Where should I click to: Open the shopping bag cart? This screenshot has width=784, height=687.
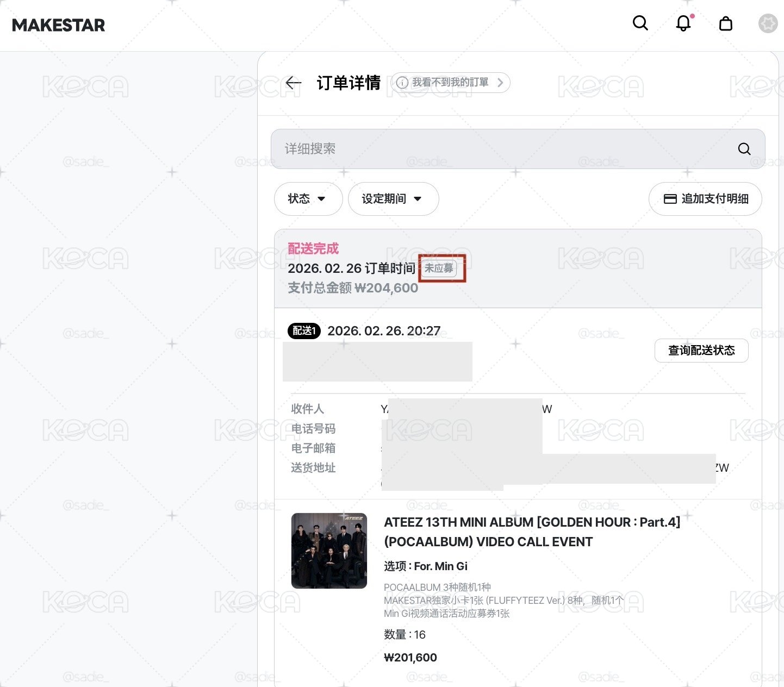[726, 23]
